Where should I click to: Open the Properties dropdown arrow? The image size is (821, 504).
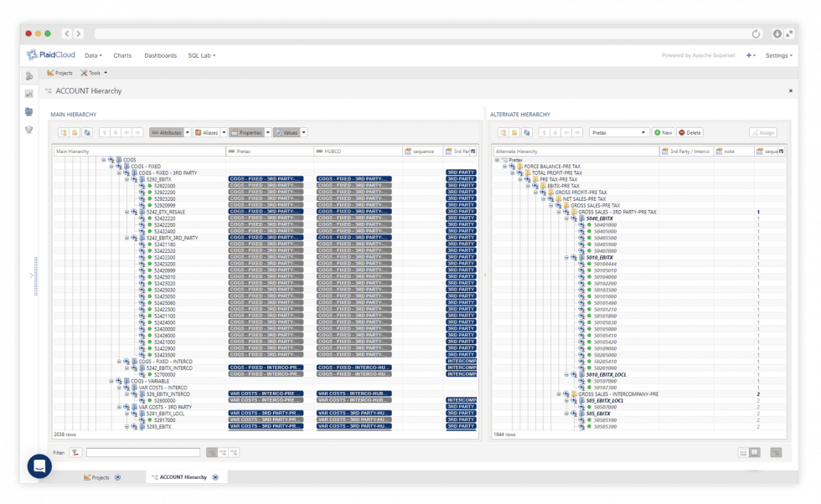[x=268, y=133]
